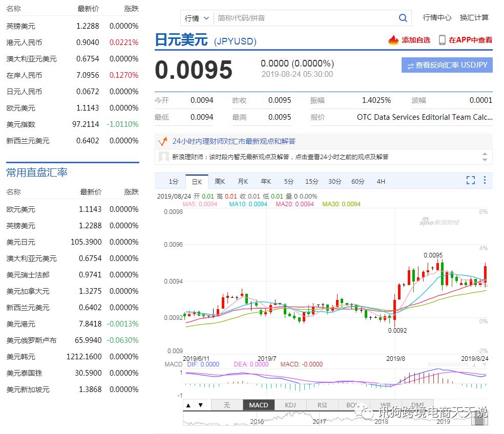Select the KDJ indicator tab
504x434 pixels.
(x=290, y=405)
